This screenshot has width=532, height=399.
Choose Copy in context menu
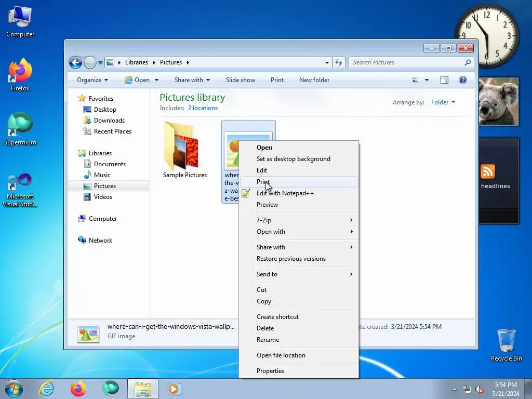pyautogui.click(x=299, y=301)
